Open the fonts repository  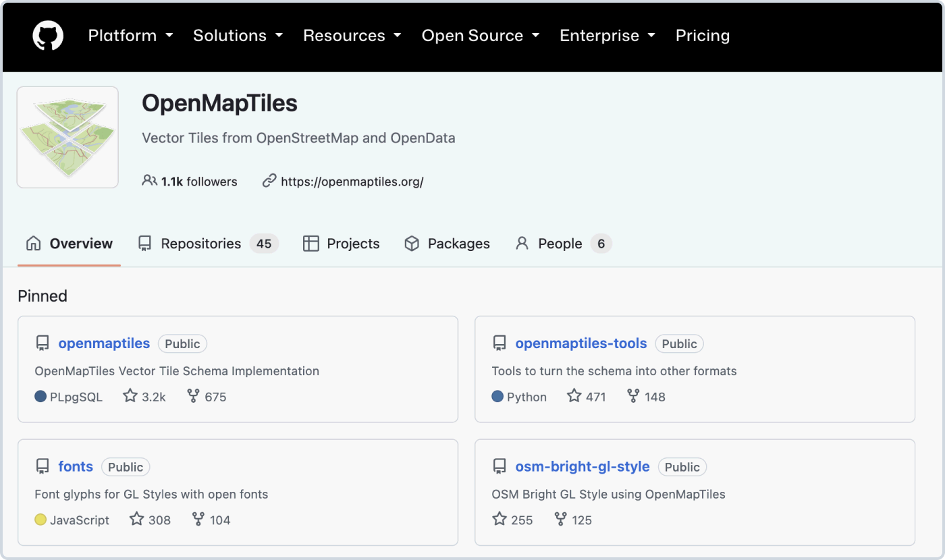76,467
